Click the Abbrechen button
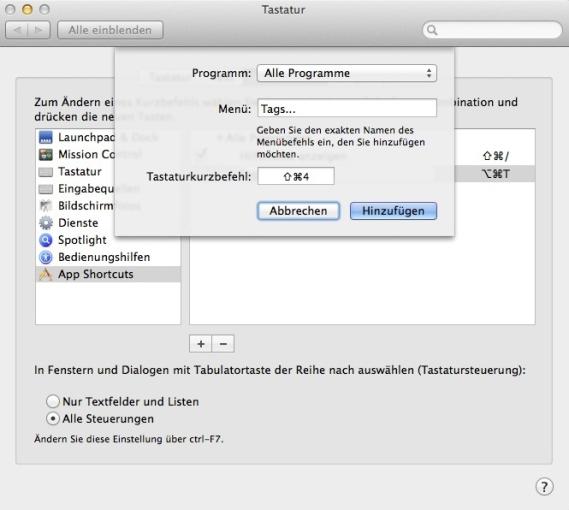The image size is (569, 510). pos(298,211)
